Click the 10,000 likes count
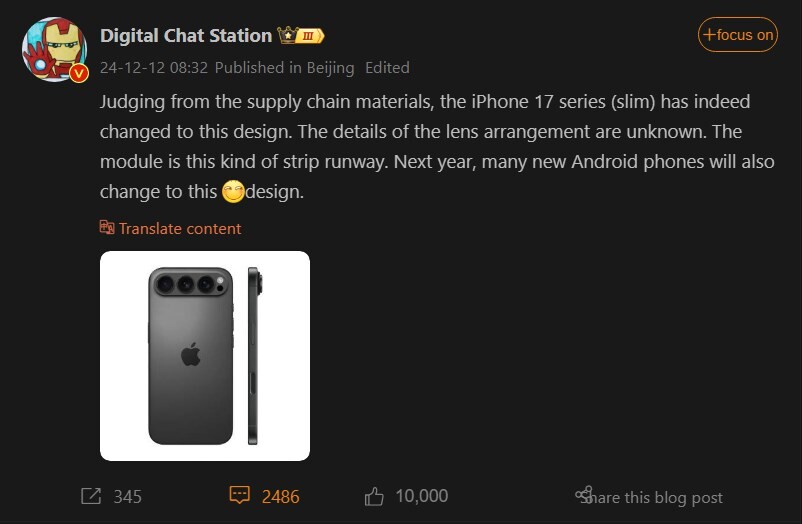Screen dimensions: 802x524 (422, 496)
